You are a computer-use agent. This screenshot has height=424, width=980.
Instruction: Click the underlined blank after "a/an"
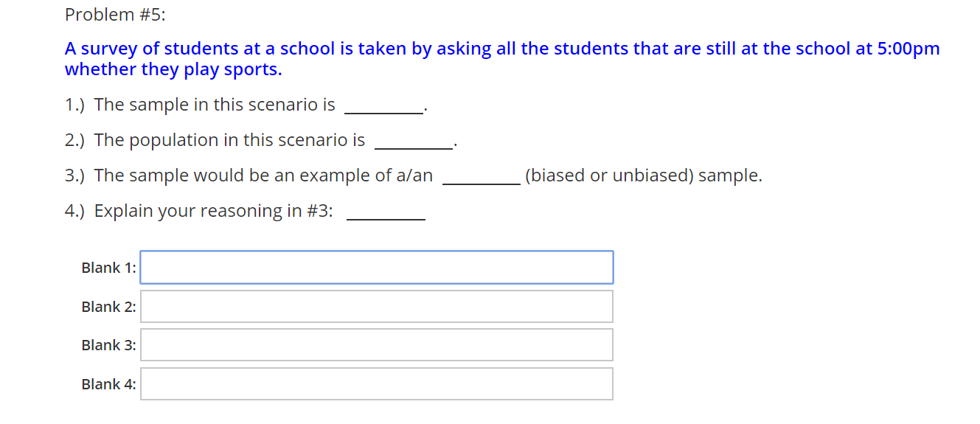pos(481,178)
